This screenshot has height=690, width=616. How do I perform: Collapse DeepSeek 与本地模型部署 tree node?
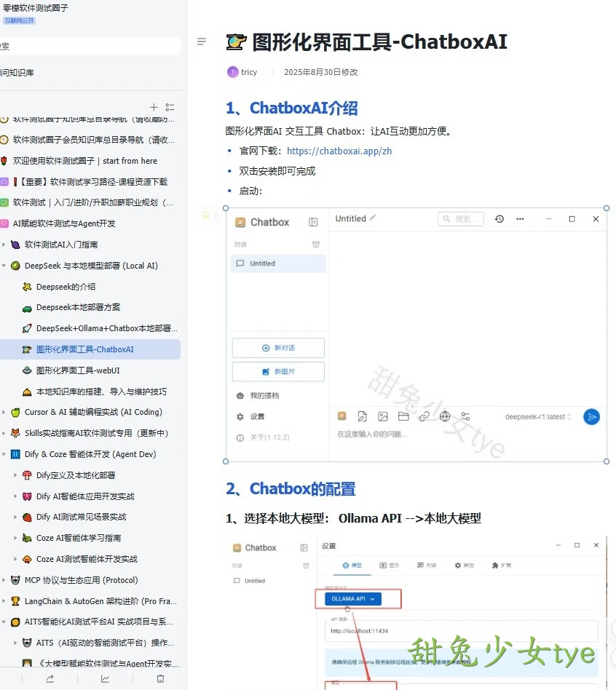pyautogui.click(x=4, y=266)
